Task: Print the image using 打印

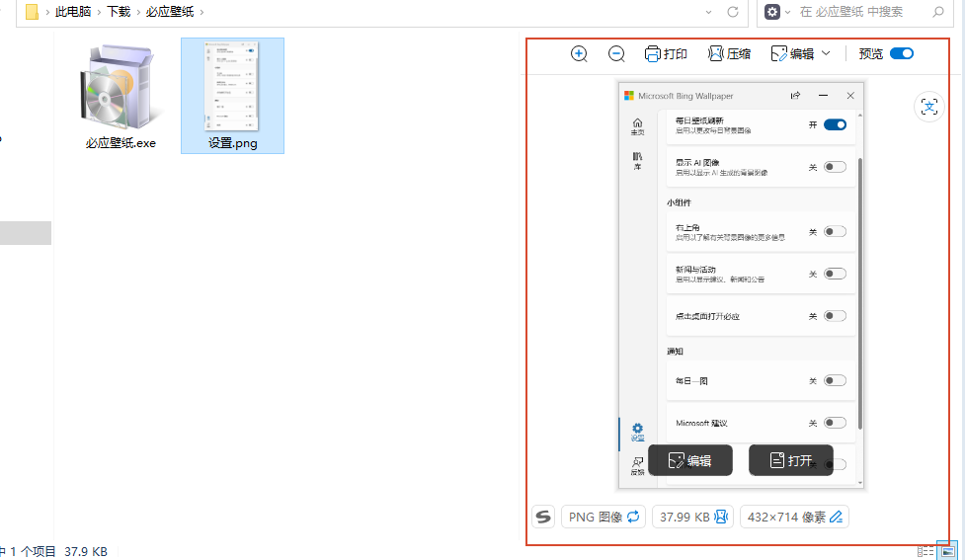Action: coord(666,53)
